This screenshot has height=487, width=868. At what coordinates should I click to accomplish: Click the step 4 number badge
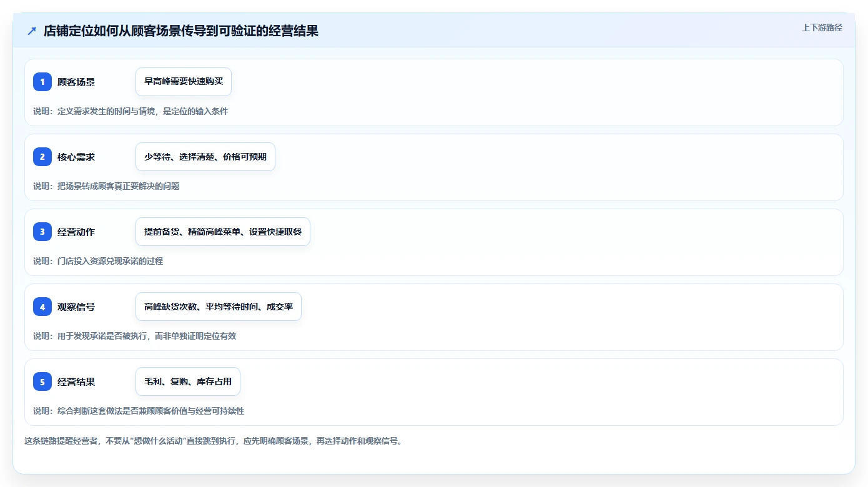pyautogui.click(x=42, y=307)
